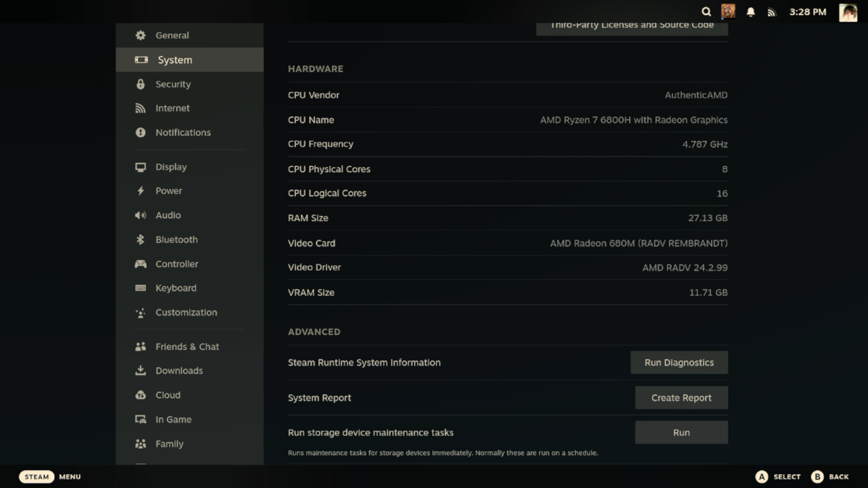Select the CPU Vendor row
The width and height of the screenshot is (868, 488).
(508, 95)
